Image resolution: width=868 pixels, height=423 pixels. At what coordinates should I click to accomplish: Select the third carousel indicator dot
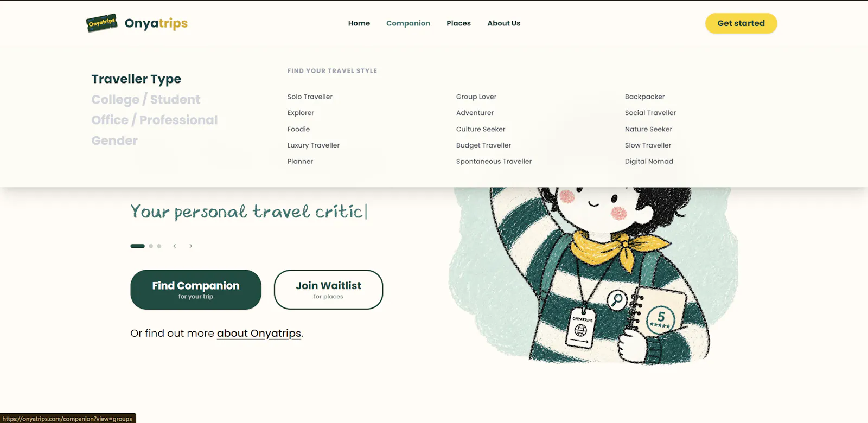point(159,246)
